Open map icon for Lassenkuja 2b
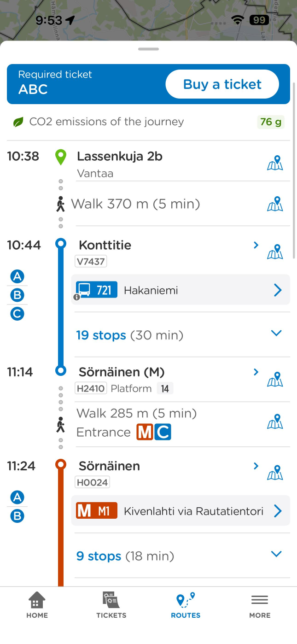Viewport: 297px width, 644px height. [x=275, y=163]
